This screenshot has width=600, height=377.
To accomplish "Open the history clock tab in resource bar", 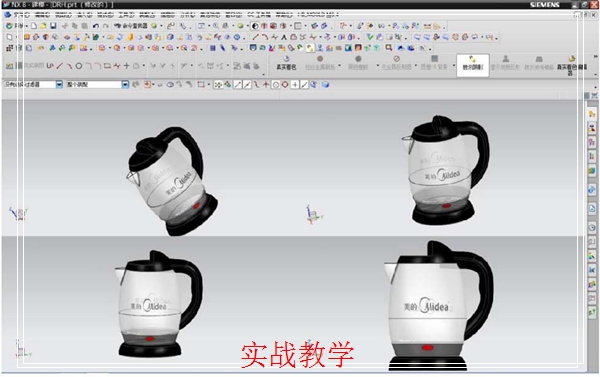I will (x=592, y=227).
